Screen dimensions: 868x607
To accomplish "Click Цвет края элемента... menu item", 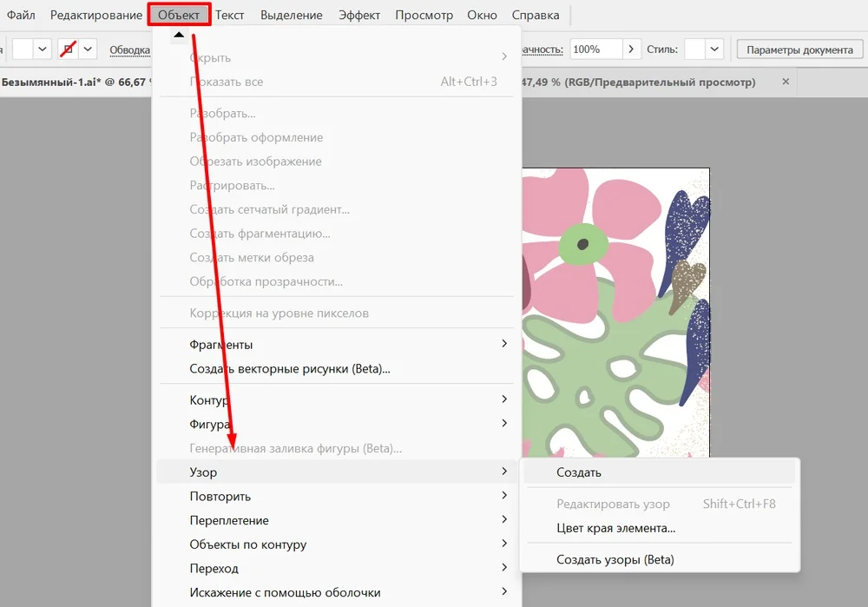I will coord(615,528).
